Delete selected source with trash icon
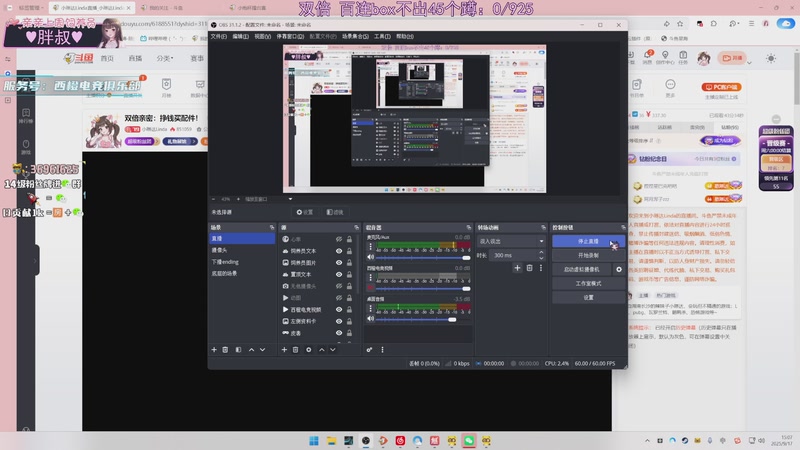The width and height of the screenshot is (800, 450). [295, 349]
